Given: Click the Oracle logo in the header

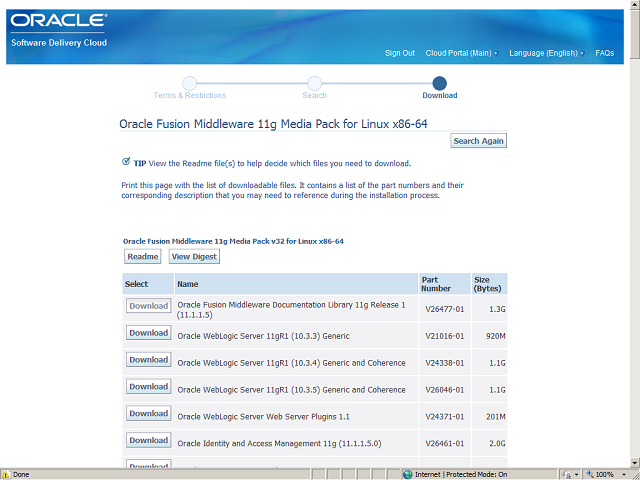Looking at the screenshot, I should [x=59, y=20].
